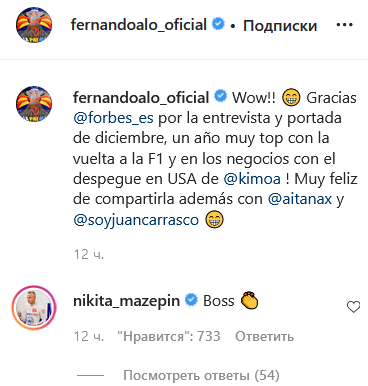Click nikita_mazepin username in comment

(x=126, y=301)
